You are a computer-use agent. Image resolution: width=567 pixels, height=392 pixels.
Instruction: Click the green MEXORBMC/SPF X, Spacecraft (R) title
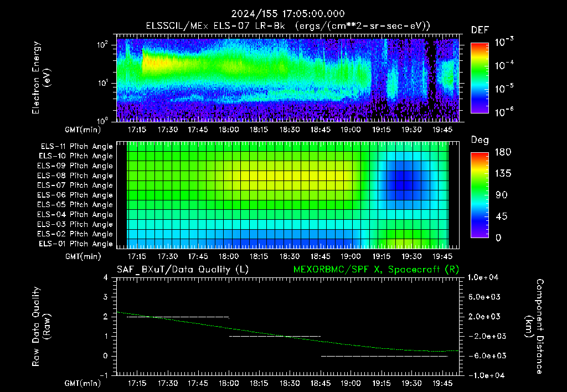(377, 270)
